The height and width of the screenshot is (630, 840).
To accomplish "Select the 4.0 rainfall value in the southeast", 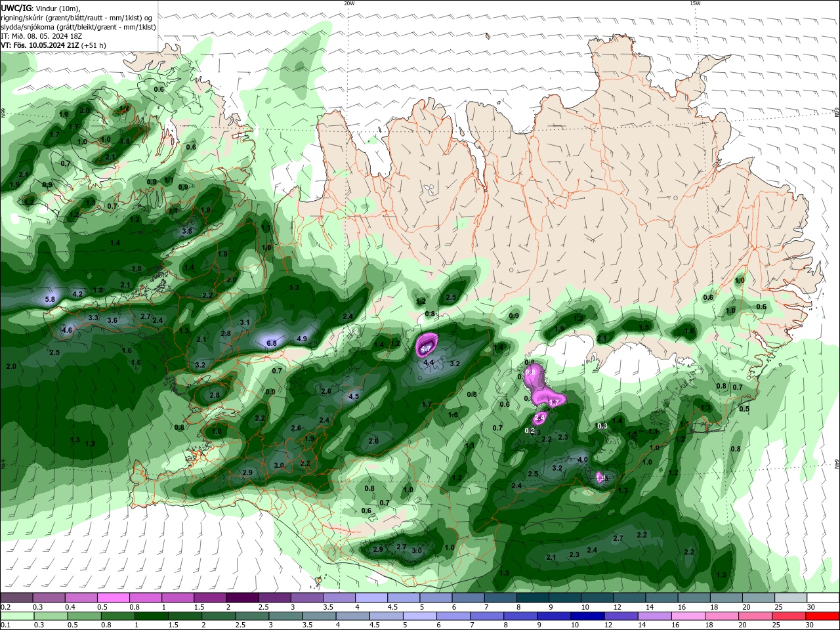I will pos(582,459).
